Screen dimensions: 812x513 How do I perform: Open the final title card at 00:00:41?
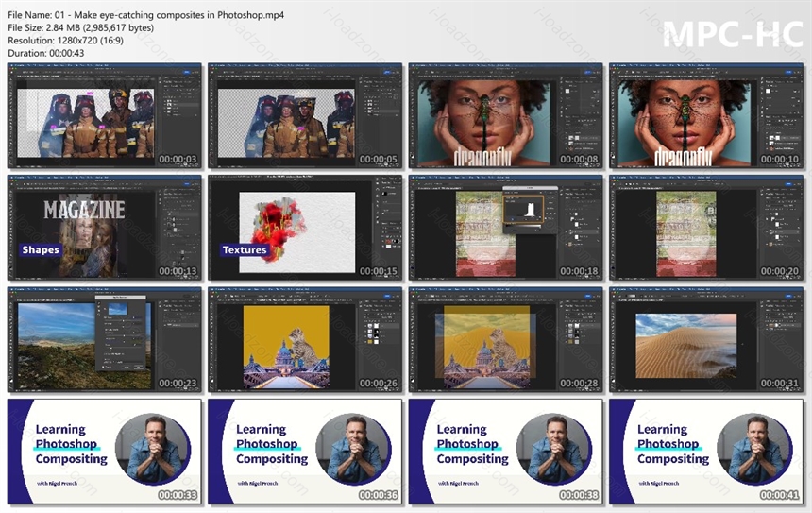coord(706,452)
